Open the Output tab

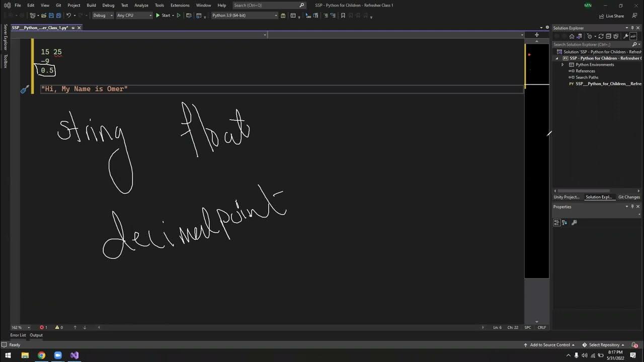36,335
